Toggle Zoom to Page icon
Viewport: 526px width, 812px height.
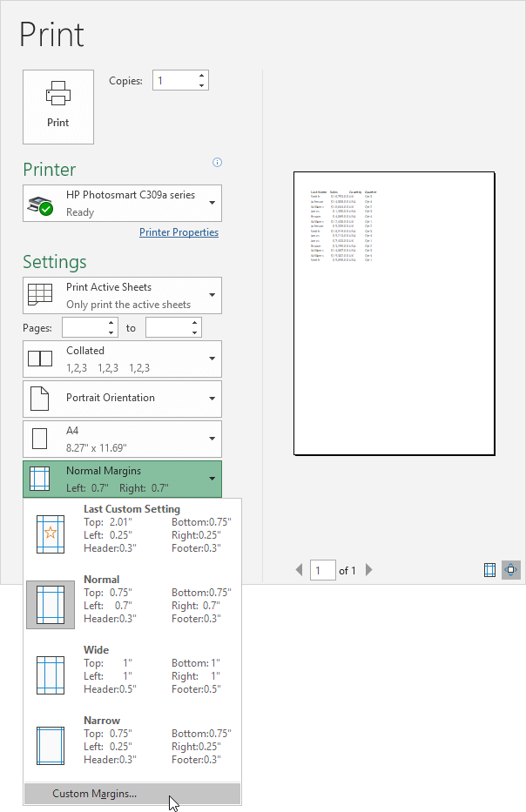511,570
